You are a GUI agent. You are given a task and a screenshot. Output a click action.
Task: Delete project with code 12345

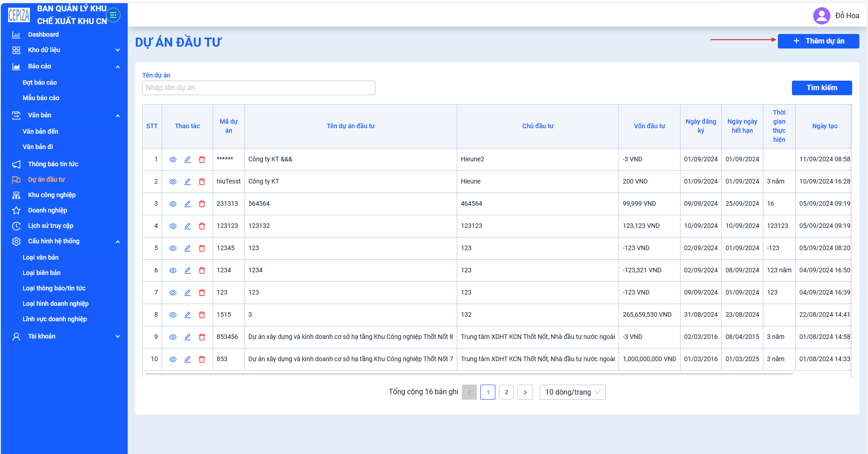[x=202, y=248]
